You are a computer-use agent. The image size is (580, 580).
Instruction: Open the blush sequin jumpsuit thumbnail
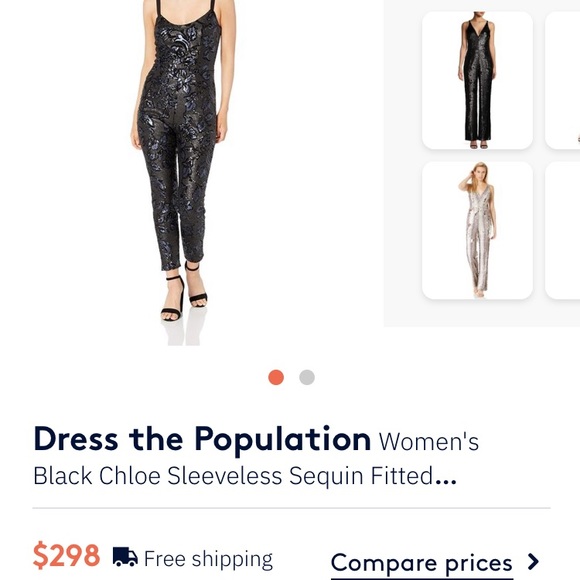click(477, 230)
